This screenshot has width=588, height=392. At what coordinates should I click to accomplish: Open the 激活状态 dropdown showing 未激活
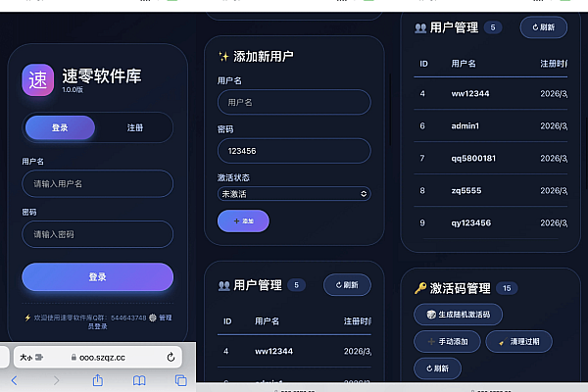point(294,194)
